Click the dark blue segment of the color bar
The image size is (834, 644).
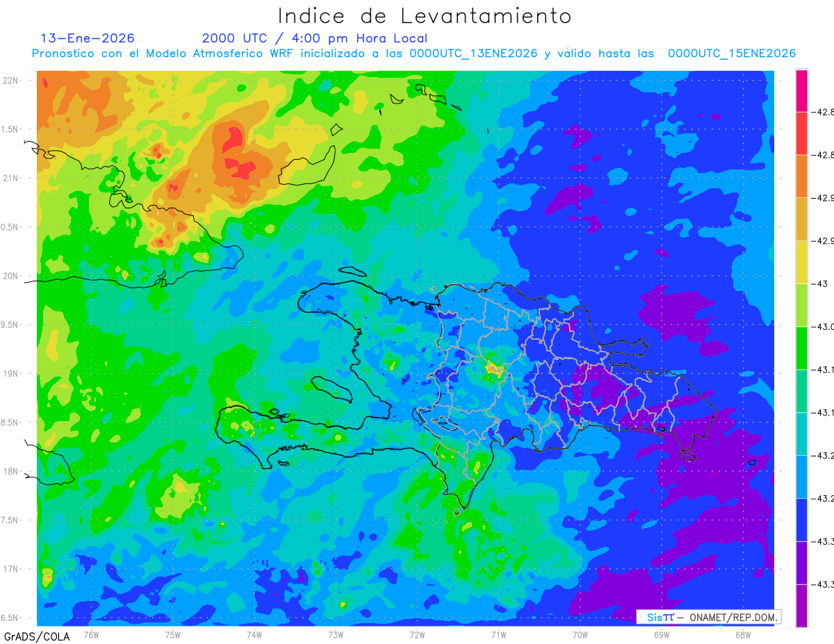[x=801, y=519]
